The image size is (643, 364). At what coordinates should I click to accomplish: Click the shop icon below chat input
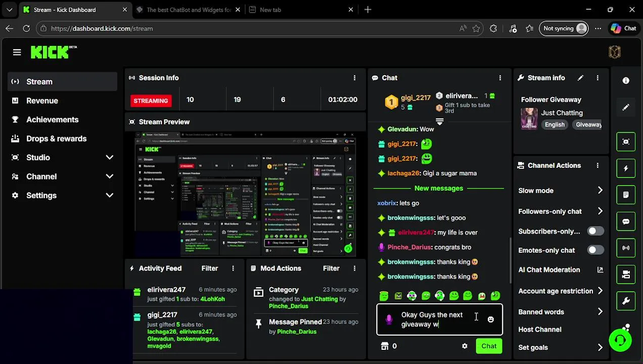[x=385, y=346]
